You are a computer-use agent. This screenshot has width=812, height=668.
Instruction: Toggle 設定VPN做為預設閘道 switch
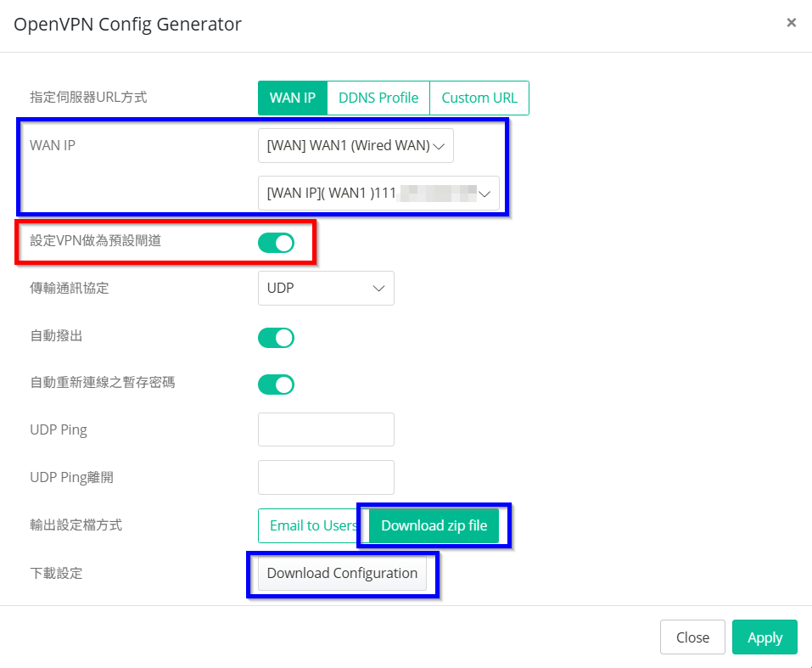click(276, 243)
